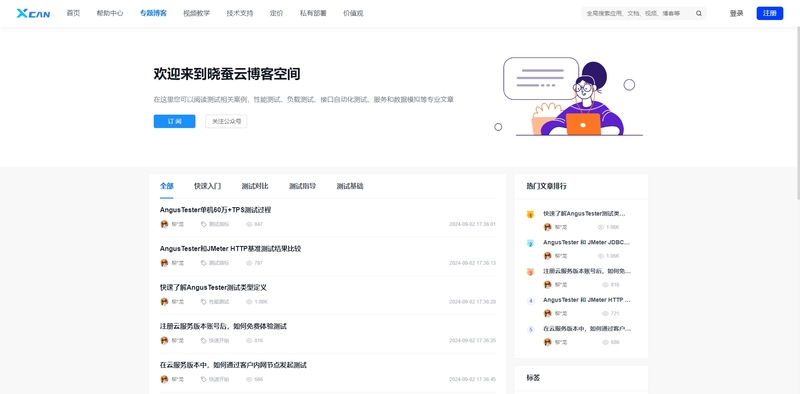The width and height of the screenshot is (800, 394).
Task: Open ranked article AngusTester 和 JMeter JDBC…
Action: point(587,242)
